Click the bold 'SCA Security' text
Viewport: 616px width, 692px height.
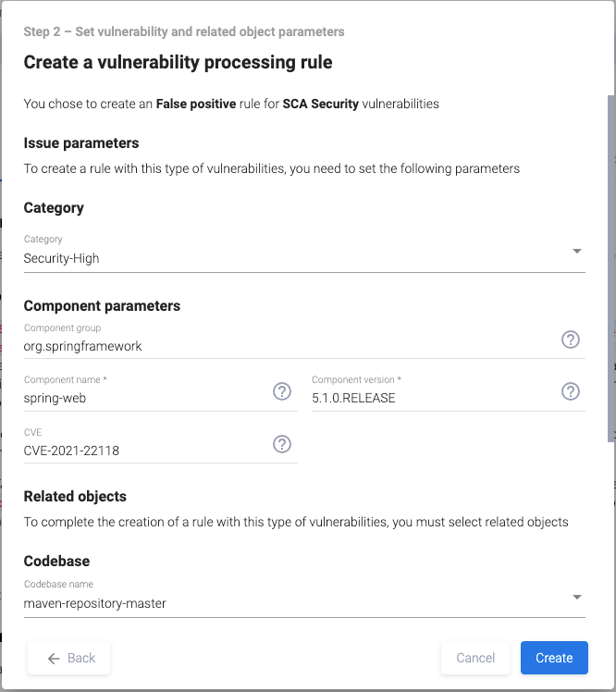click(x=320, y=105)
